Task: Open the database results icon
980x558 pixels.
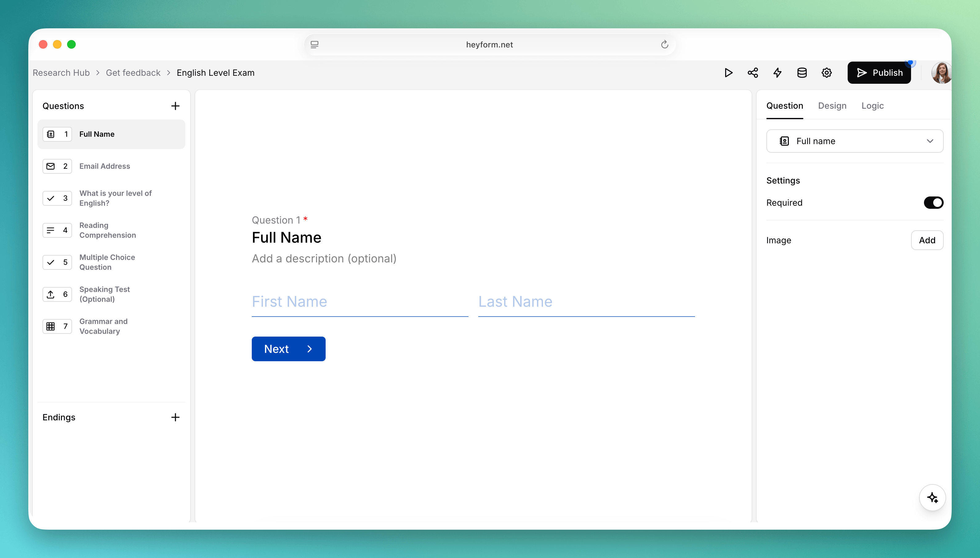Action: tap(802, 73)
